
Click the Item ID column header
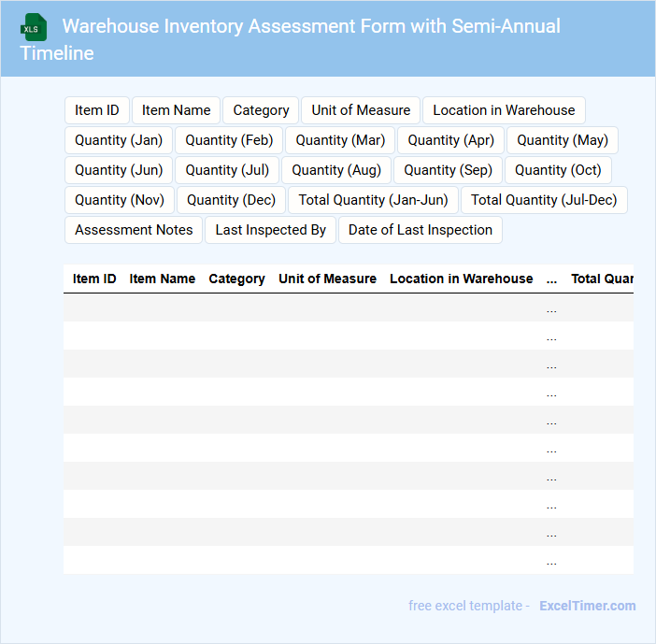(94, 279)
